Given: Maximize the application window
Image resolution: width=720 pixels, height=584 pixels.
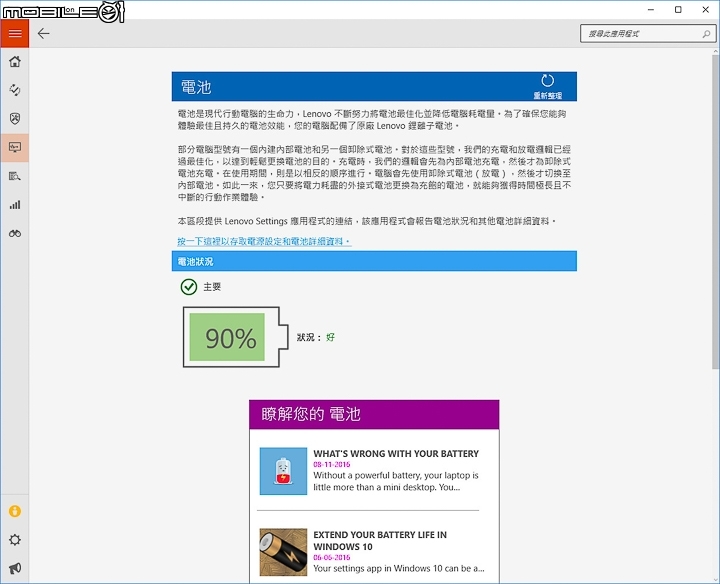Looking at the screenshot, I should [x=678, y=10].
